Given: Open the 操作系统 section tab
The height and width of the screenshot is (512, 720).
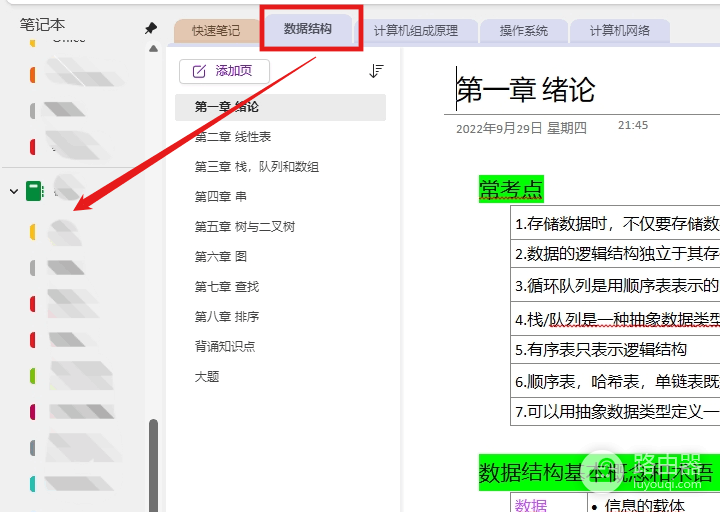Looking at the screenshot, I should pyautogui.click(x=523, y=31).
